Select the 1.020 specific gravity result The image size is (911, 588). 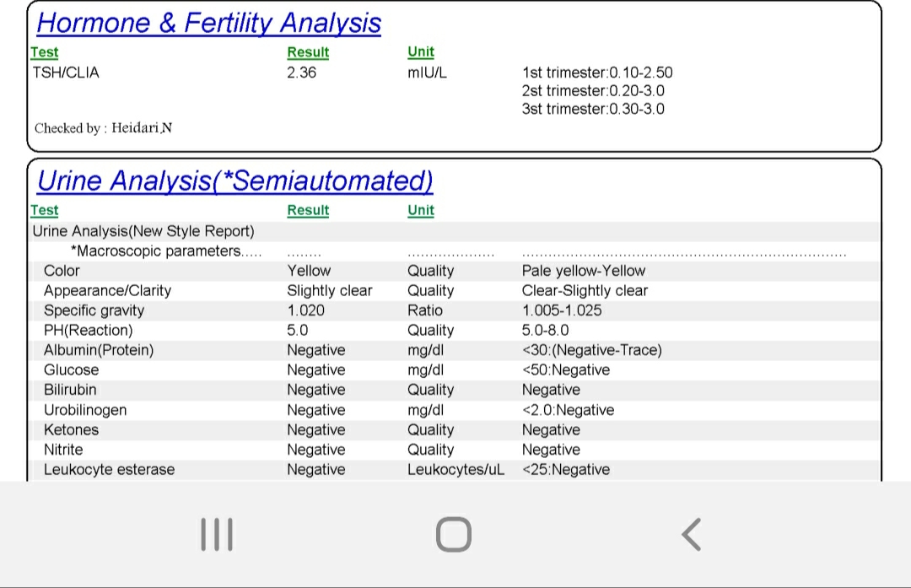[x=305, y=310]
